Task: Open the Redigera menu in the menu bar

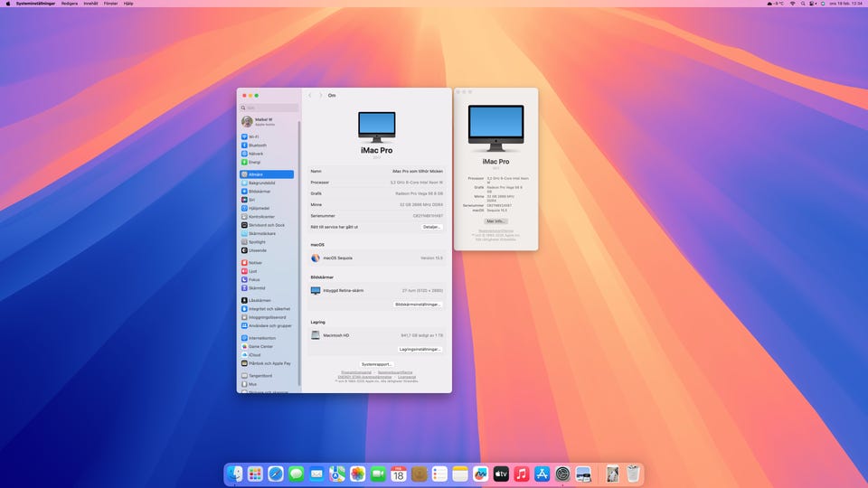Action: 70,4
